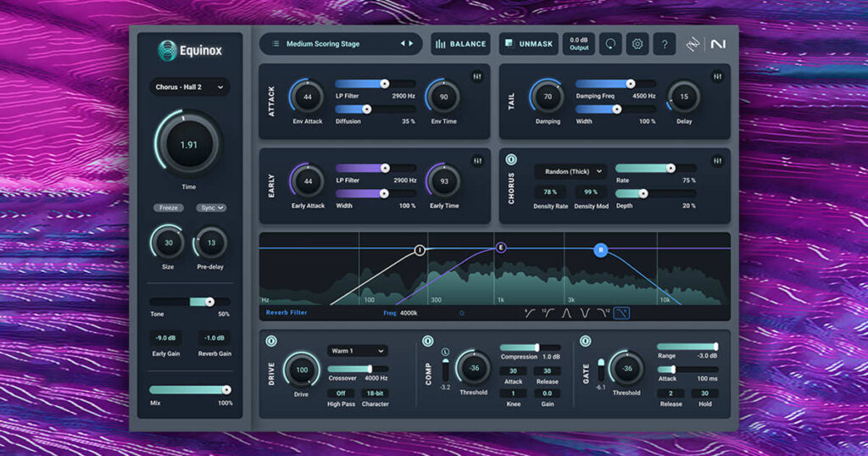The image size is (868, 456).
Task: Click the Tone slider handle
Action: 210,302
